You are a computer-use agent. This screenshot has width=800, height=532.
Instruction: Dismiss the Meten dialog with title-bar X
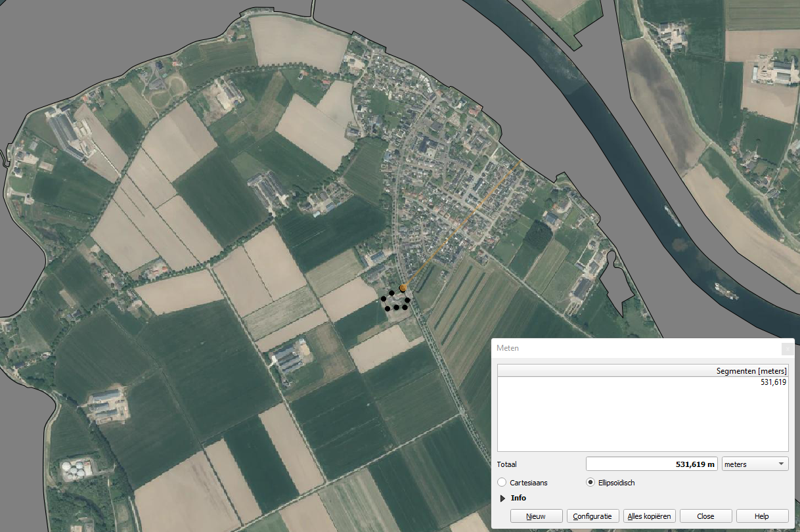tap(788, 348)
